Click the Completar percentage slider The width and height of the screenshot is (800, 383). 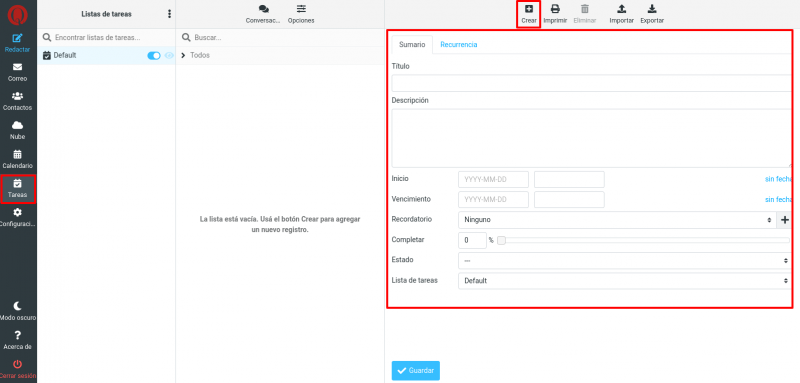[x=644, y=241]
